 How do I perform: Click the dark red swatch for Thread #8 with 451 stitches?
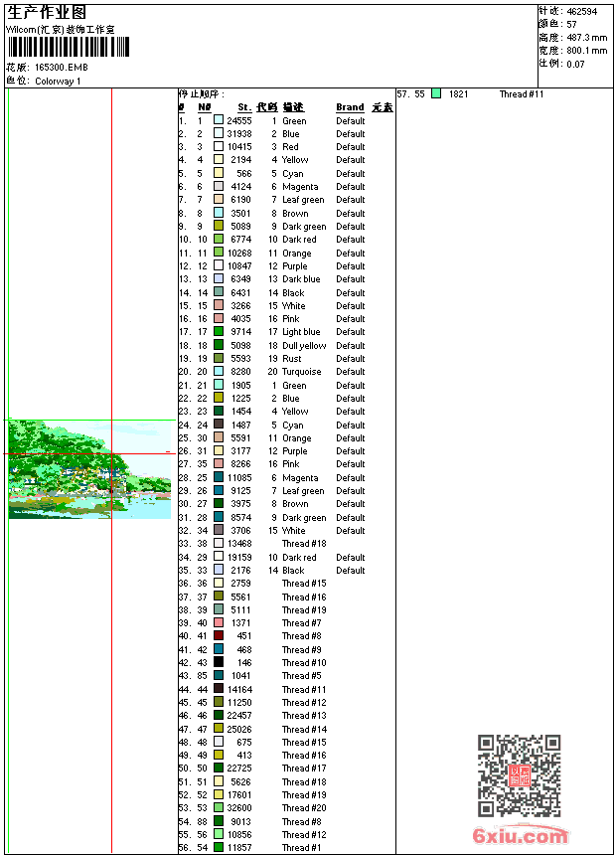219,635
